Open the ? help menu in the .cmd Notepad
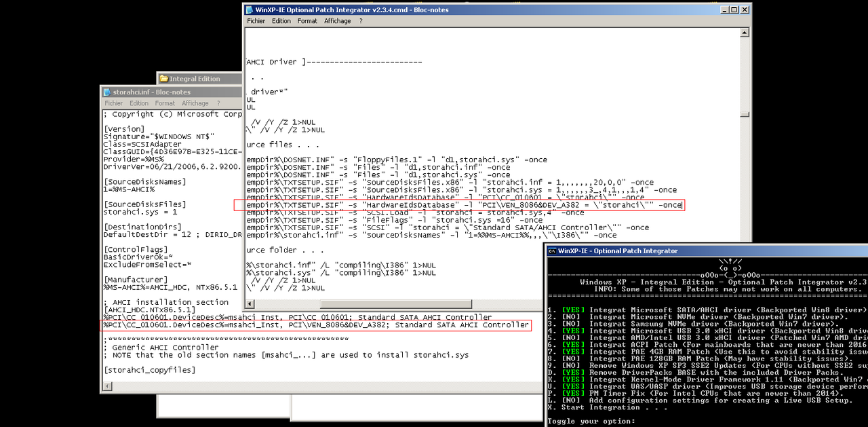 (361, 21)
